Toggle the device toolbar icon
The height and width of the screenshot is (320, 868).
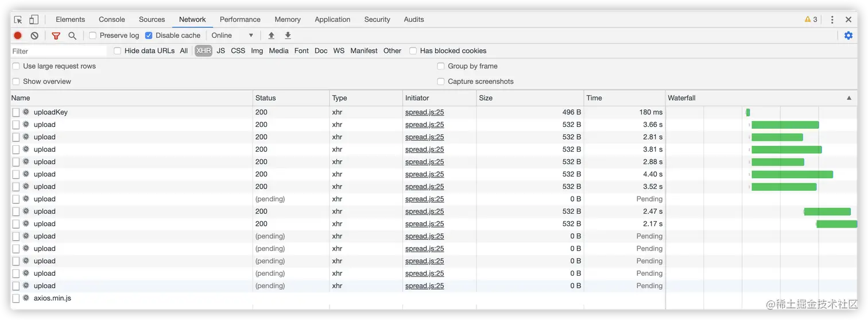34,20
